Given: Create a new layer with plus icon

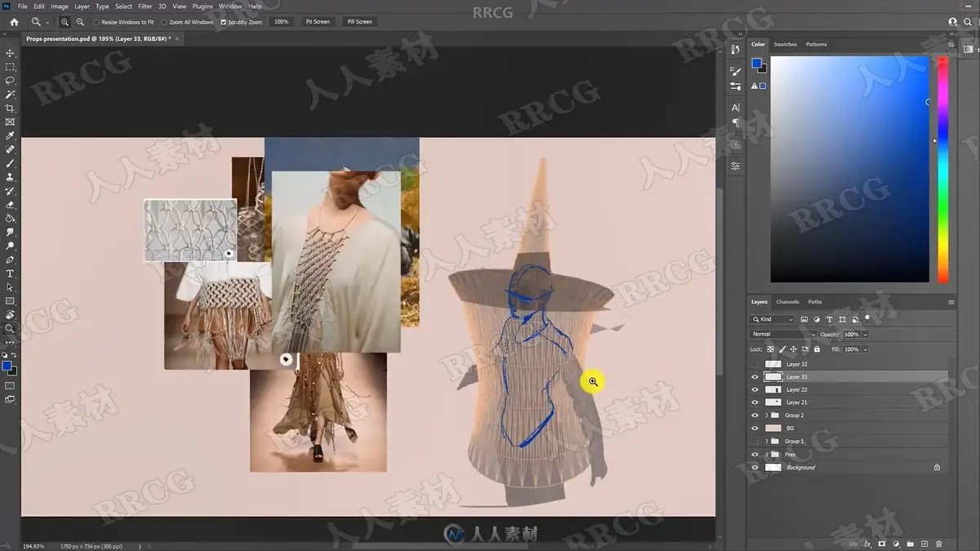Looking at the screenshot, I should point(924,544).
